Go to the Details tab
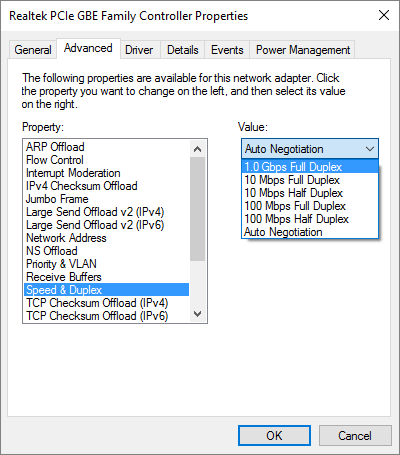Image resolution: width=400 pixels, height=455 pixels. (183, 50)
